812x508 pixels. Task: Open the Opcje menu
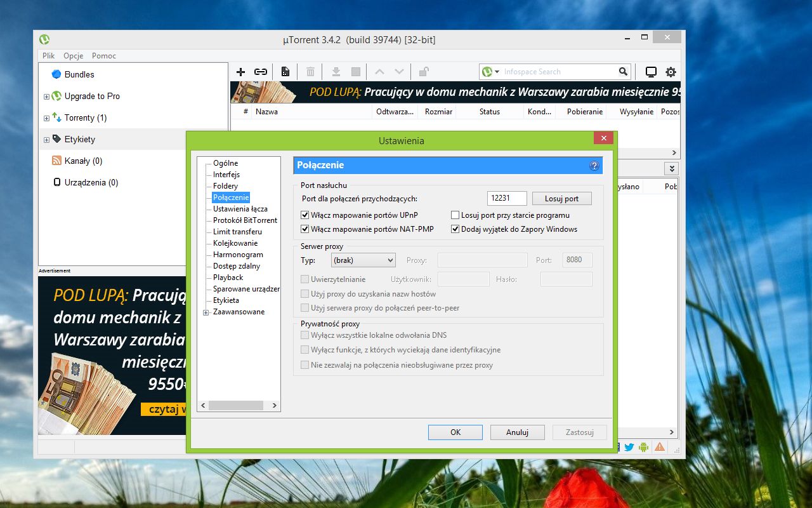pyautogui.click(x=74, y=56)
